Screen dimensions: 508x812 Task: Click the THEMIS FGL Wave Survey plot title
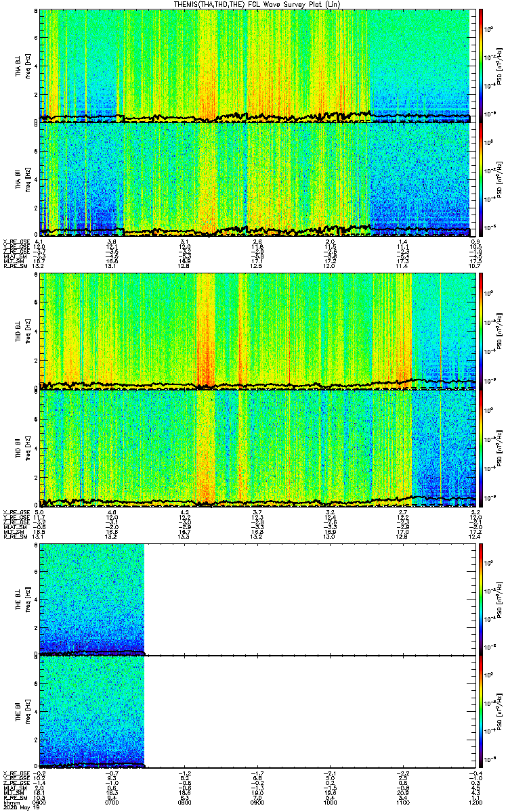pyautogui.click(x=254, y=4)
